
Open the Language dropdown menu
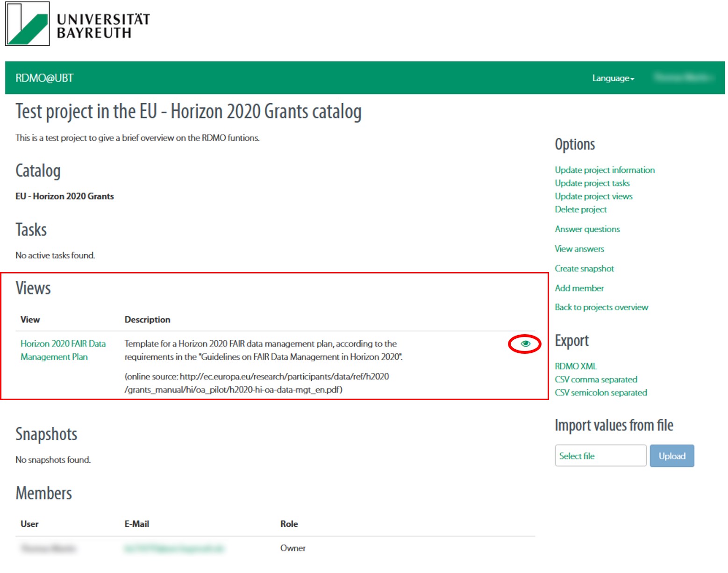tap(613, 78)
